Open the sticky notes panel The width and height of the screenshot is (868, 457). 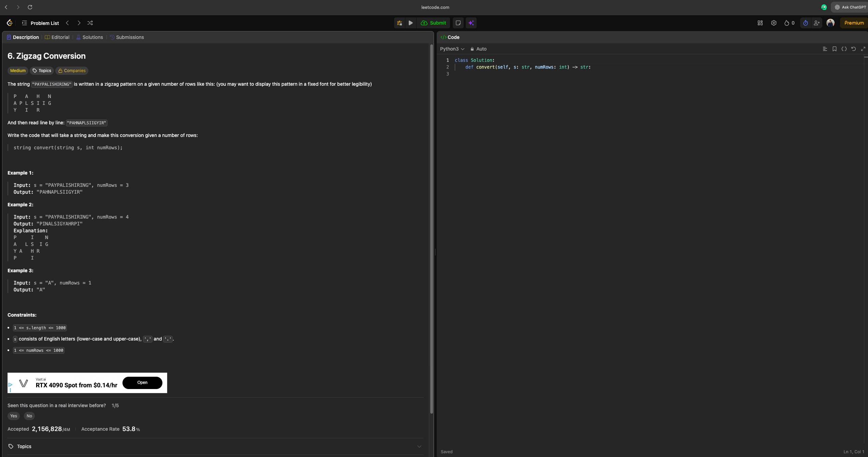coord(458,23)
